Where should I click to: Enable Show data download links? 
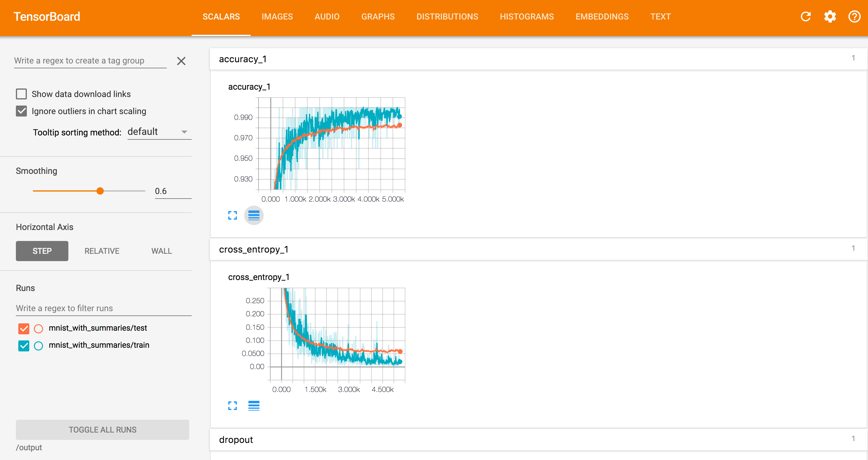click(21, 94)
